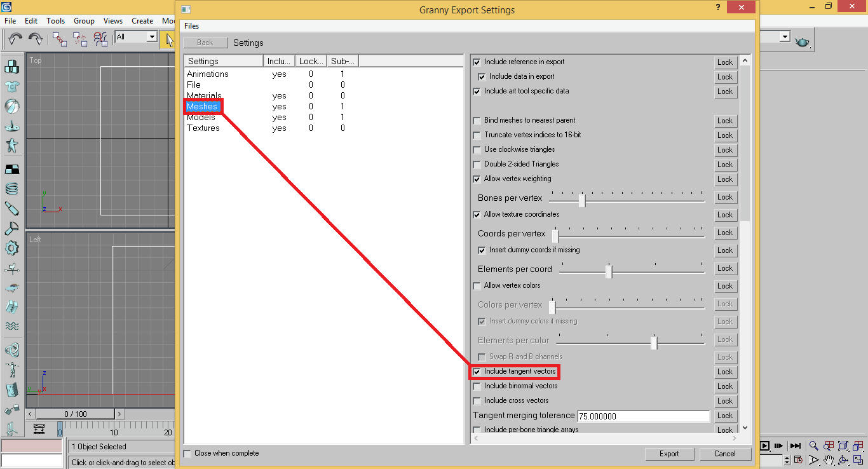Select the Zoom magnifier viewport tool
This screenshot has height=469, width=868.
pyautogui.click(x=813, y=446)
